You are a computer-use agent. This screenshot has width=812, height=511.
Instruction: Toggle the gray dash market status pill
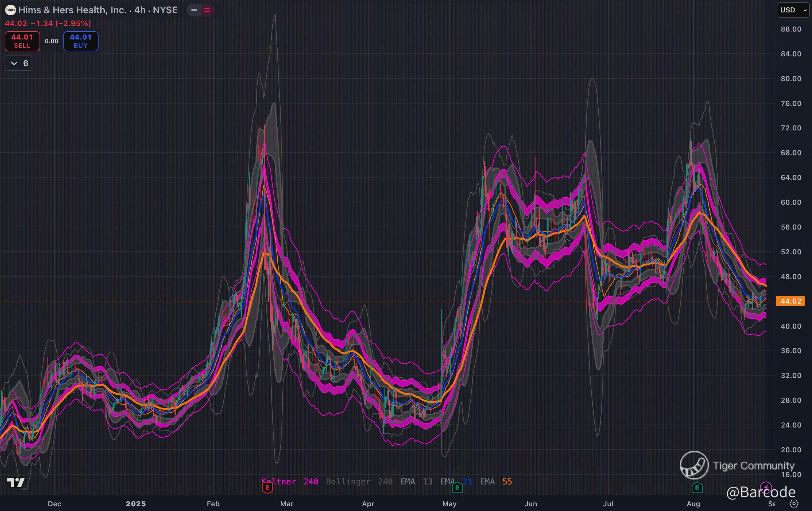tap(194, 10)
